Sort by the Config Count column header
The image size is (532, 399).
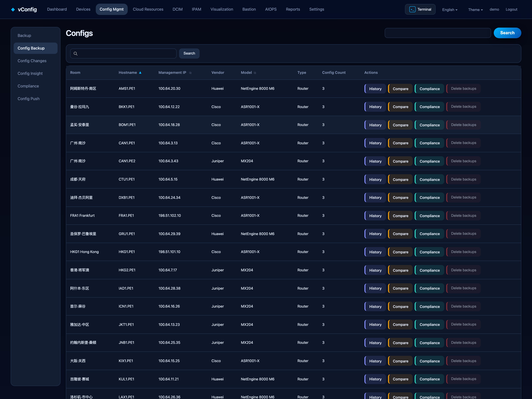click(334, 73)
